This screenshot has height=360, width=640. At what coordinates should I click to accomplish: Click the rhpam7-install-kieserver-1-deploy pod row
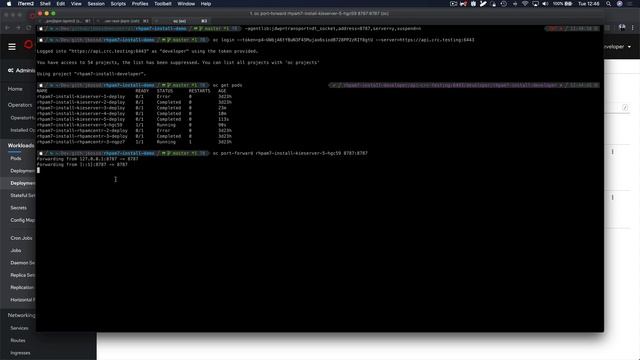pos(134,97)
